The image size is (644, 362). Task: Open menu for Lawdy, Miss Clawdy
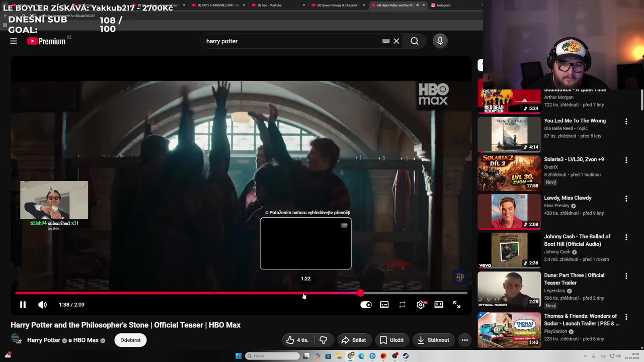[x=626, y=199]
